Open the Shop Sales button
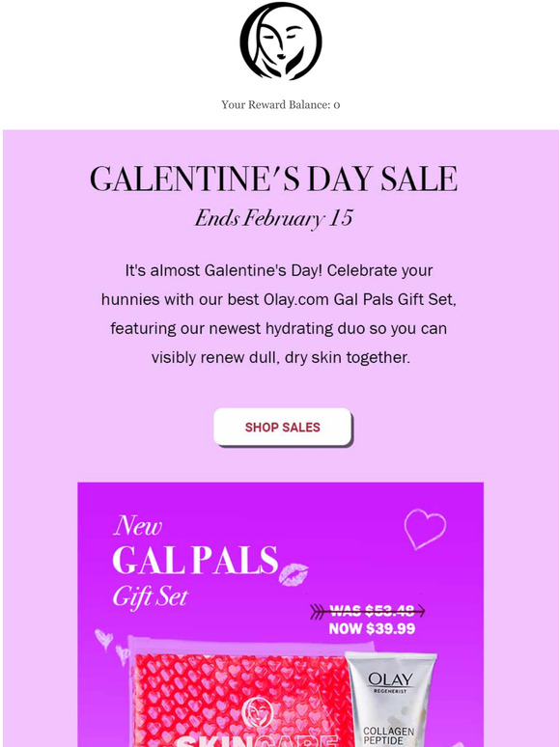Screen dimensions: 560x747 283,427
